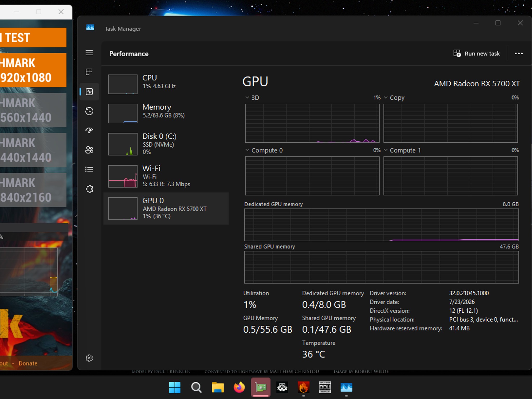Open the pink graphics card app in taskbar

point(261,388)
